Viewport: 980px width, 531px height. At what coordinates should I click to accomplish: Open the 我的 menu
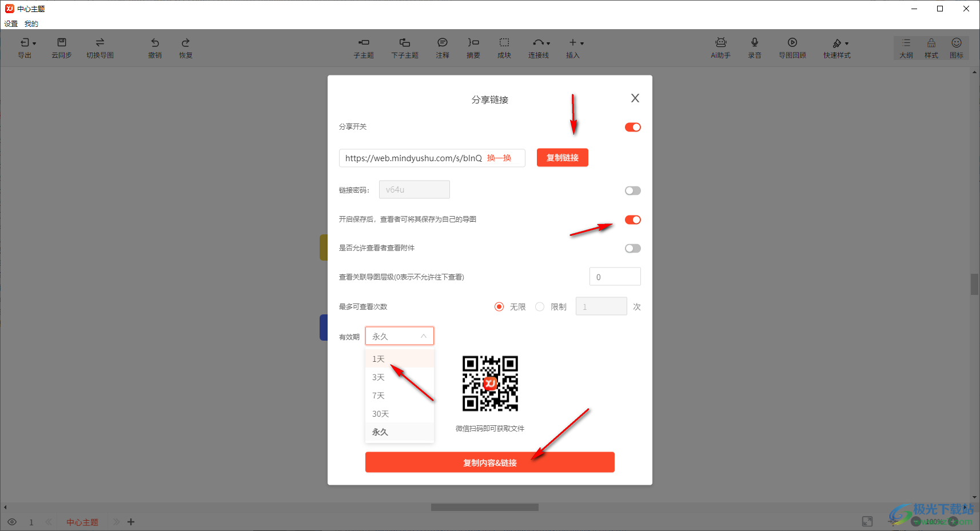31,24
